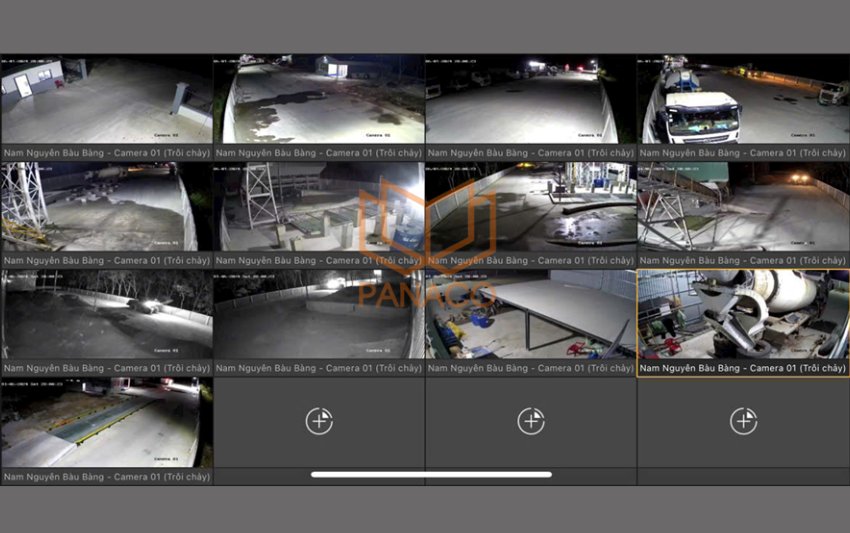This screenshot has width=850, height=533.
Task: Open the wide yard feed with dark puddles
Action: 318,100
